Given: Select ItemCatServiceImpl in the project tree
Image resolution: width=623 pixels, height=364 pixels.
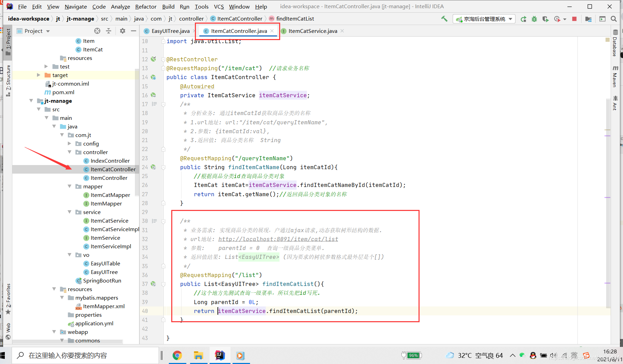Looking at the screenshot, I should 111,229.
